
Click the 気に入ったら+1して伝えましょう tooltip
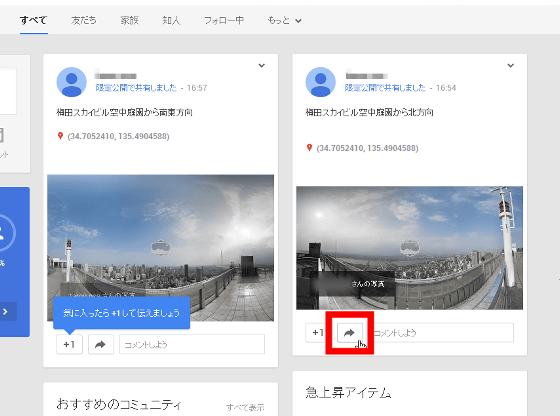click(x=121, y=313)
